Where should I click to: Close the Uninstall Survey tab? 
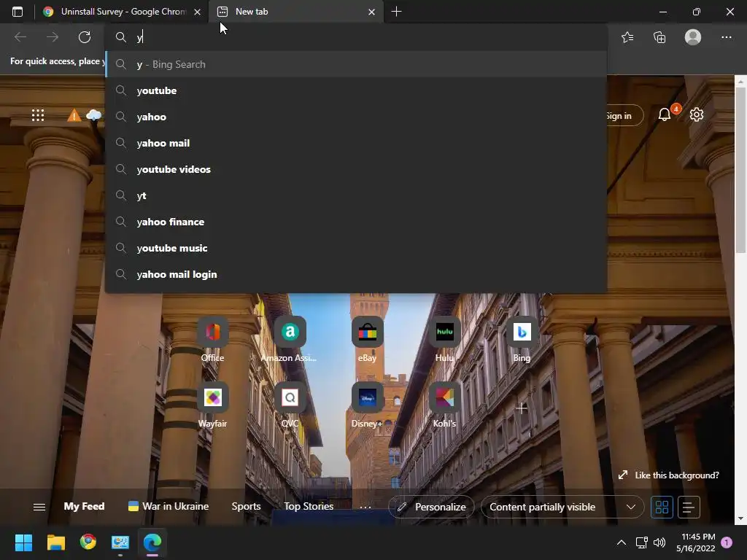click(x=197, y=12)
